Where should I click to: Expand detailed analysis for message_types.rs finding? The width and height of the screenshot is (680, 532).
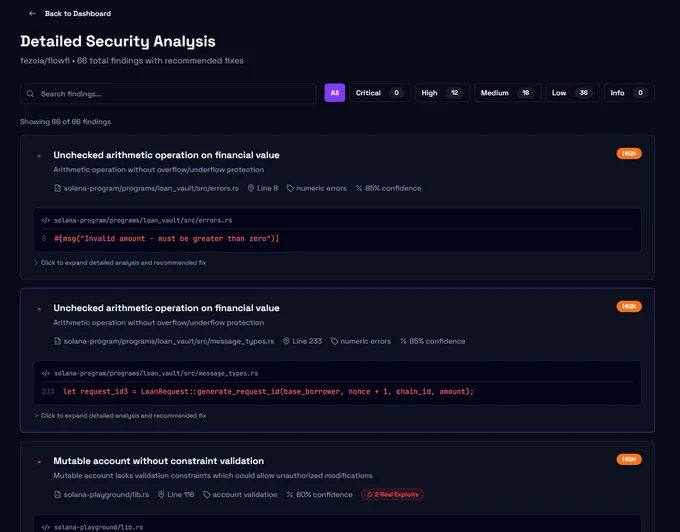(120, 416)
